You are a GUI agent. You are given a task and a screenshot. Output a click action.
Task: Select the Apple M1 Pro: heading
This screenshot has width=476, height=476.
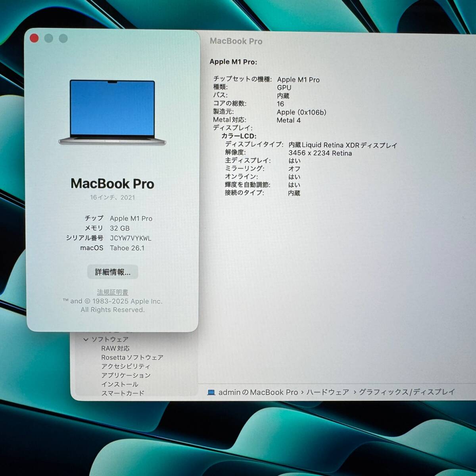[233, 61]
